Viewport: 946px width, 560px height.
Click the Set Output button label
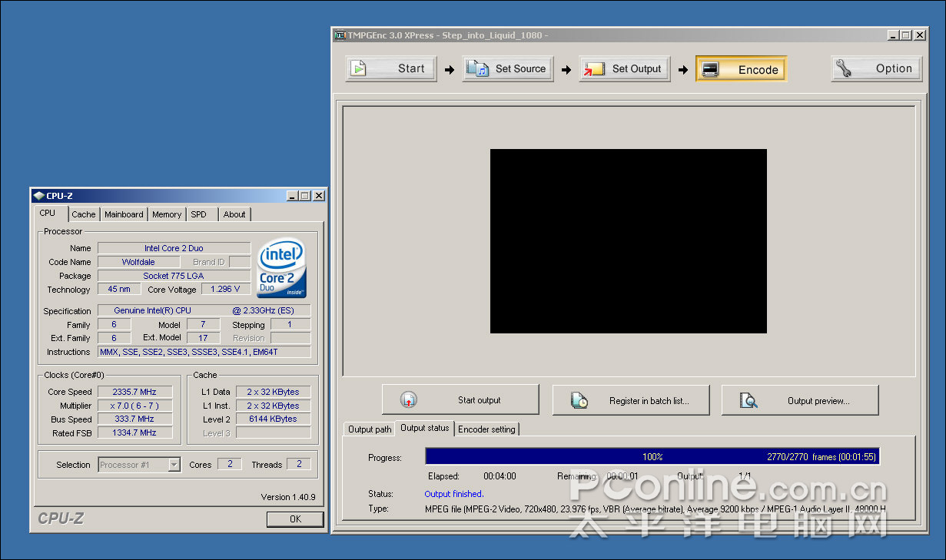point(636,68)
